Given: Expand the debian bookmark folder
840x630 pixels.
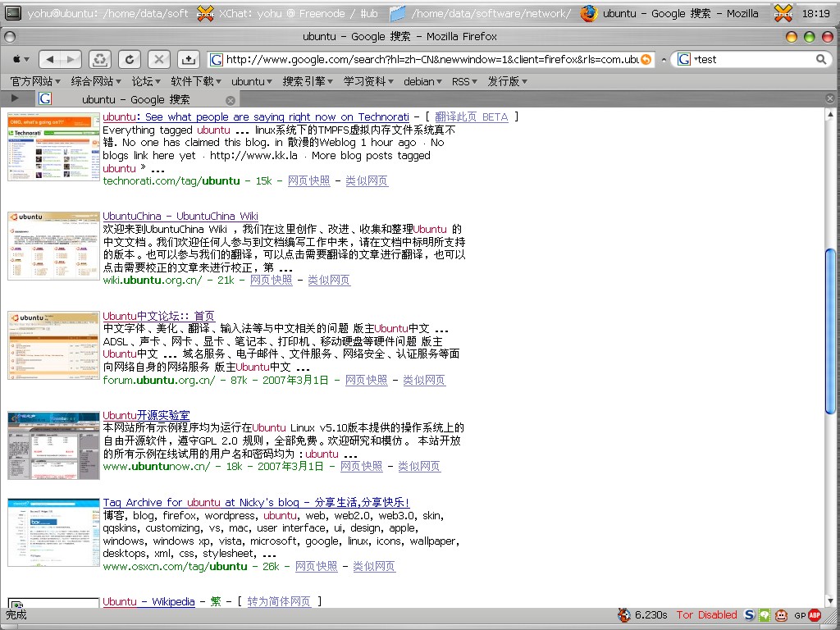Looking at the screenshot, I should coord(422,81).
